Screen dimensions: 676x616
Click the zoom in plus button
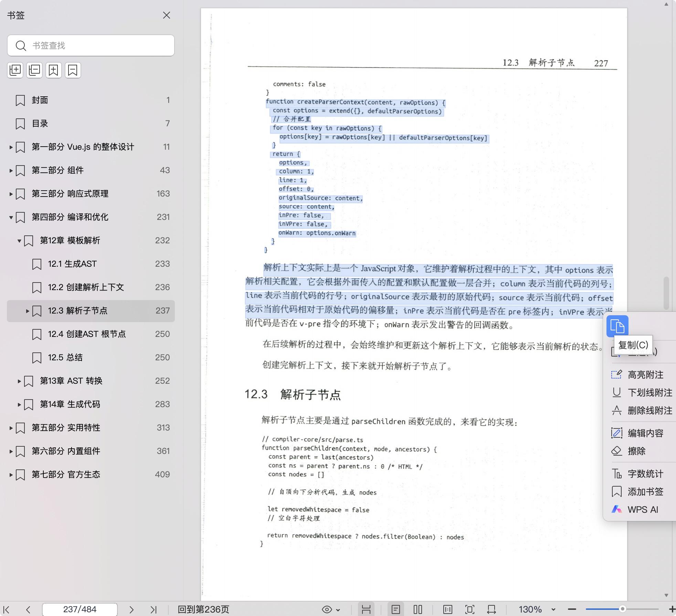672,609
